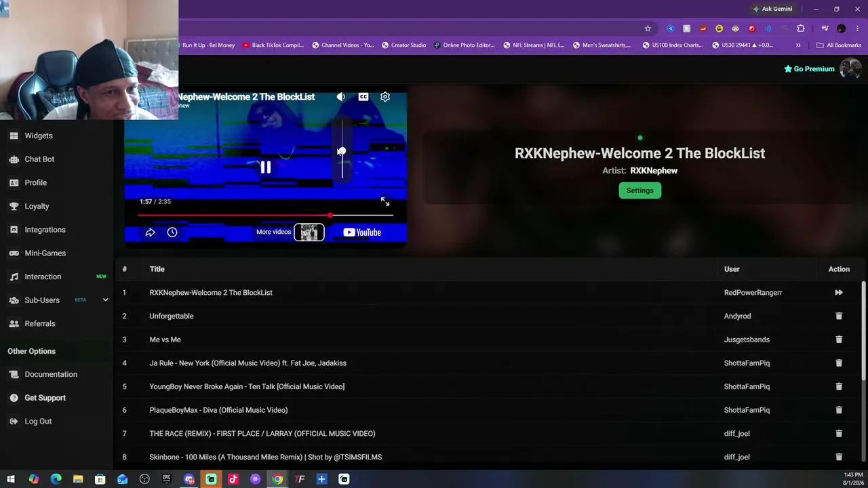Click the song queue vertical scrollbar

pyautogui.click(x=863, y=331)
